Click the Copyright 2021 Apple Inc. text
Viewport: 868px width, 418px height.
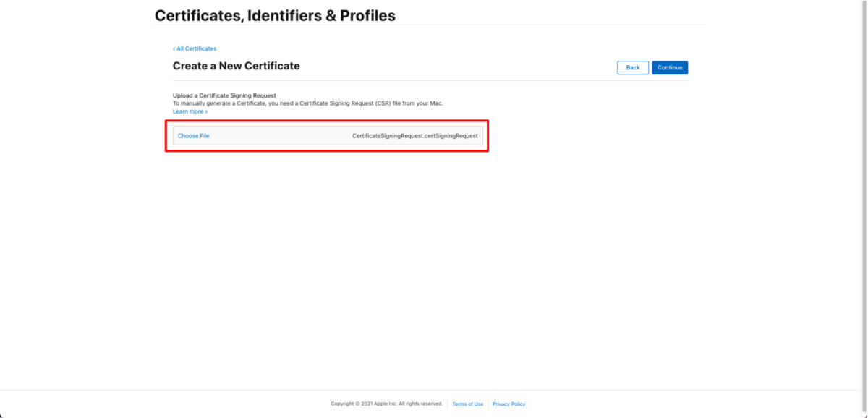[364, 404]
